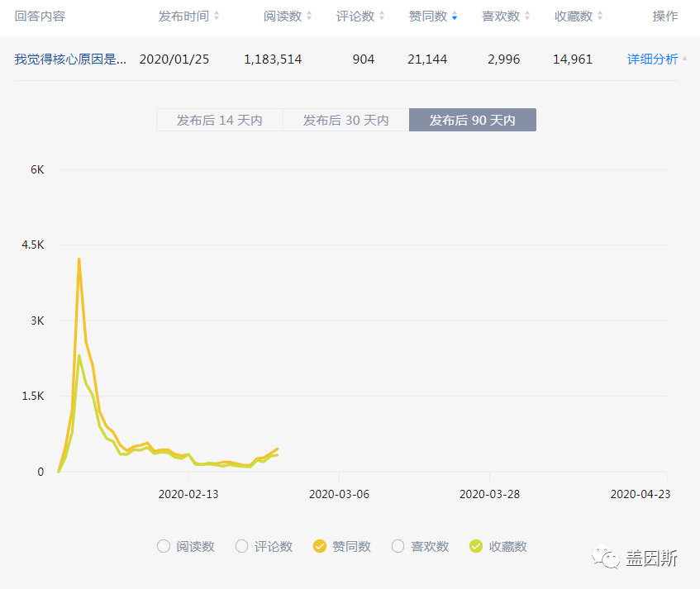The height and width of the screenshot is (589, 700).
Task: Click x-axis label 2020-03-06
Action: [x=340, y=494]
